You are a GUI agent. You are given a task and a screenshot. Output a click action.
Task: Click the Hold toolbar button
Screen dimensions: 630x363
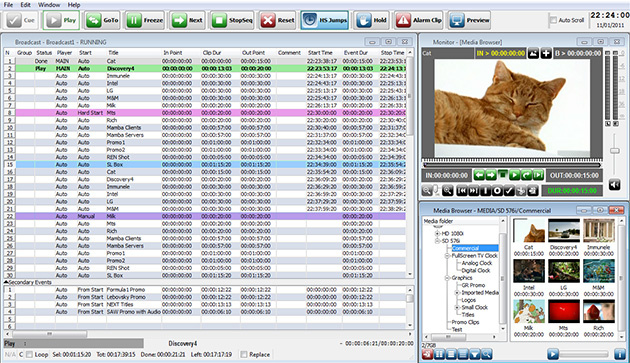coord(372,20)
